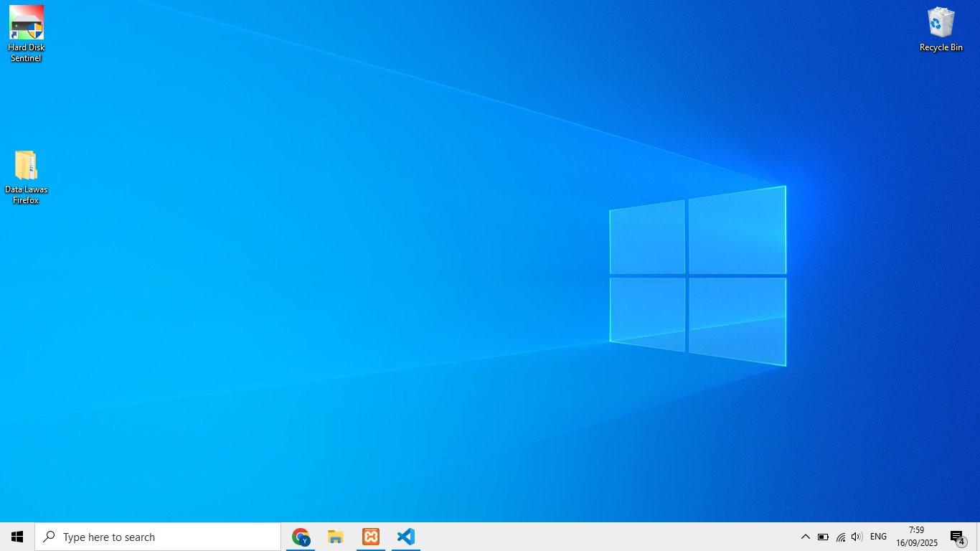
Task: Open the Windows Start menu
Action: 17,537
